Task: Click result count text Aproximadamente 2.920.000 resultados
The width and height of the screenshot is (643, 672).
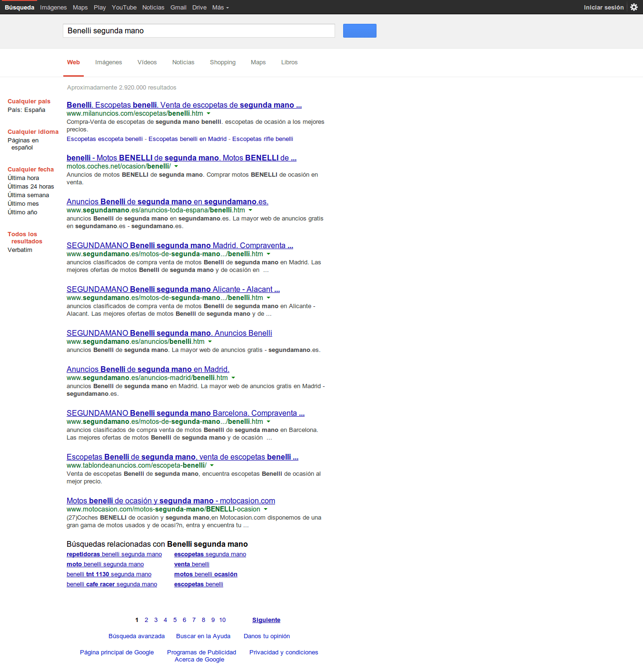Action: 122,88
